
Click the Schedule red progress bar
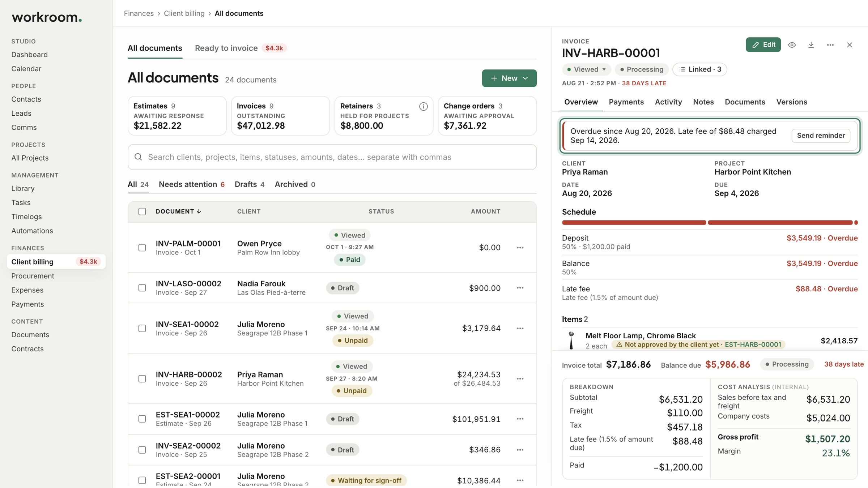click(x=710, y=222)
